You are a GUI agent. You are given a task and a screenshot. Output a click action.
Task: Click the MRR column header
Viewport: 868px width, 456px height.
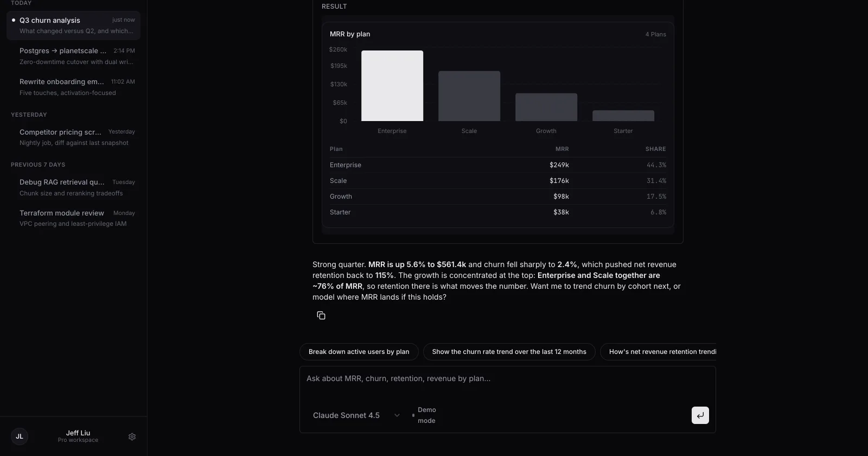562,149
